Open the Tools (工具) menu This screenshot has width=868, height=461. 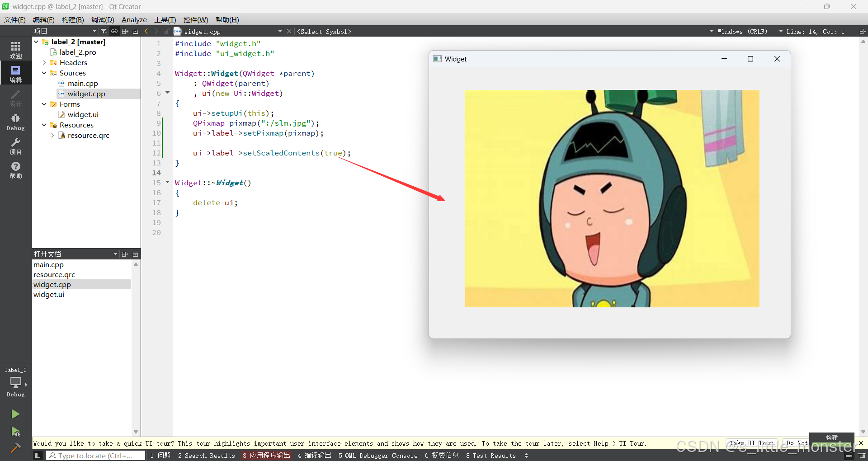[x=165, y=19]
